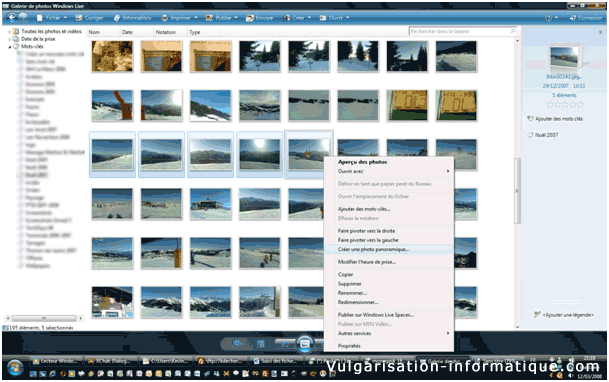Choose Aperçu des photos menu entry
Screen dimensions: 609x382
pos(389,162)
